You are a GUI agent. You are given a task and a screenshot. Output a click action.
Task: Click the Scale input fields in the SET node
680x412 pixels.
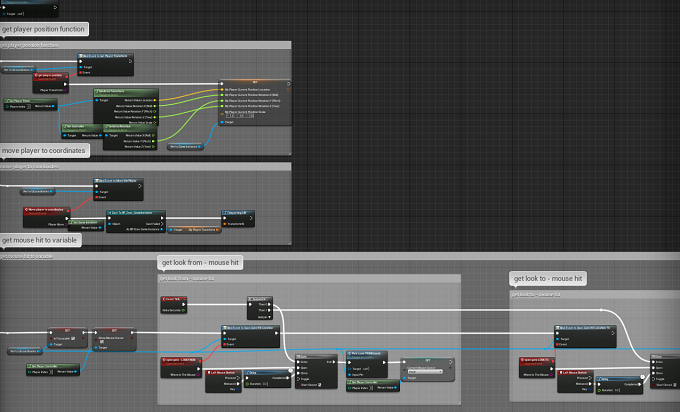tap(240, 116)
